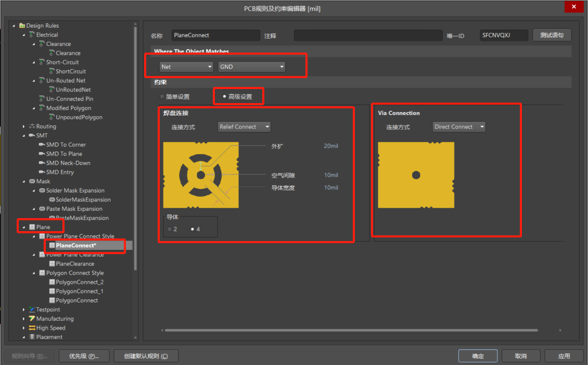Screen dimensions: 588x365
Task: Open the GND net selection dropdown
Action: 252,67
